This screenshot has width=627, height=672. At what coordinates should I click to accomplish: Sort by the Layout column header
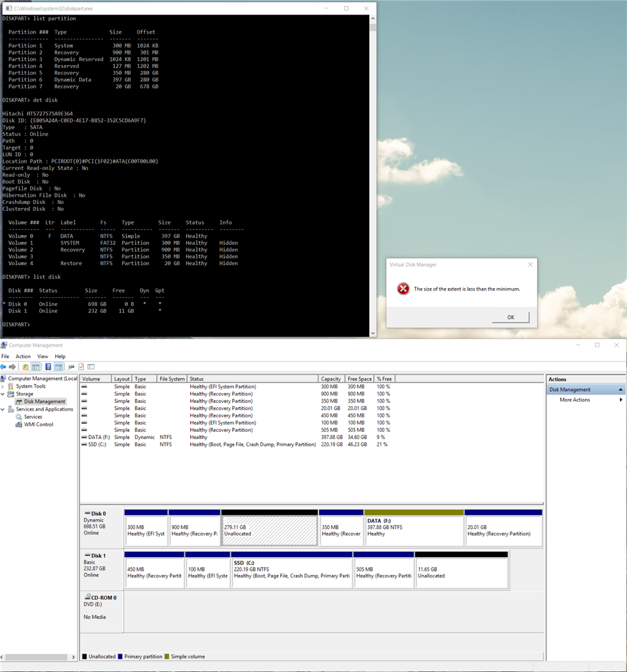pyautogui.click(x=122, y=379)
